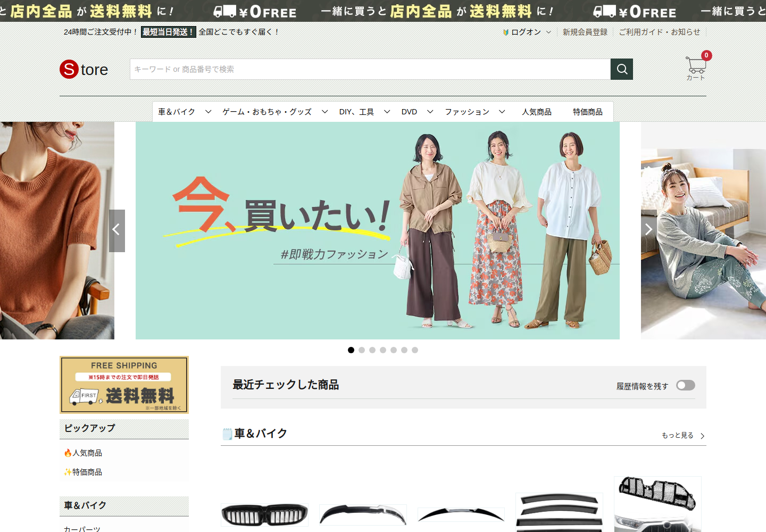The height and width of the screenshot is (532, 766).
Task: Select the third carousel dot
Action: point(372,350)
